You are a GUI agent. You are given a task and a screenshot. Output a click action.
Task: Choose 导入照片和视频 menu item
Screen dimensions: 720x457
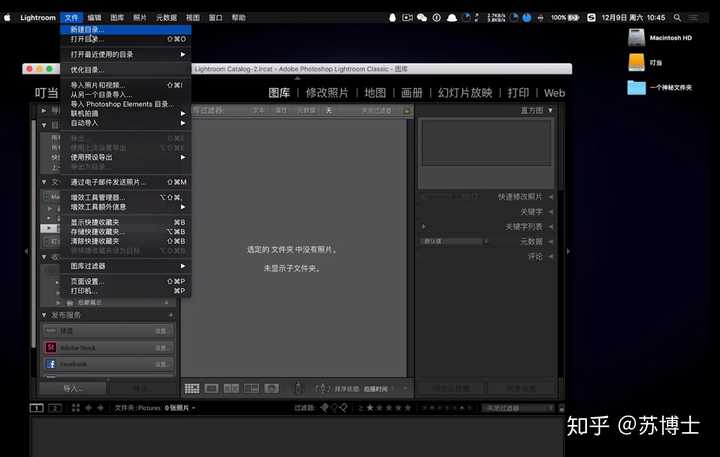tap(126, 85)
